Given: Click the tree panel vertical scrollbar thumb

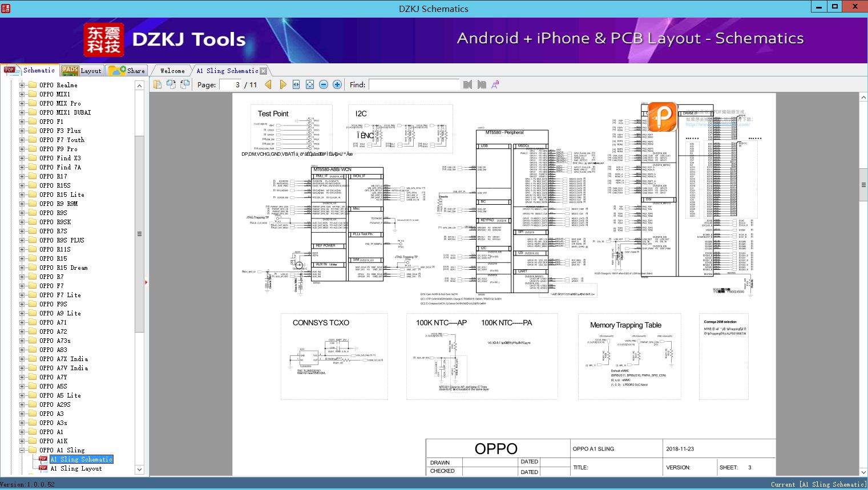Looking at the screenshot, I should pyautogui.click(x=139, y=233).
